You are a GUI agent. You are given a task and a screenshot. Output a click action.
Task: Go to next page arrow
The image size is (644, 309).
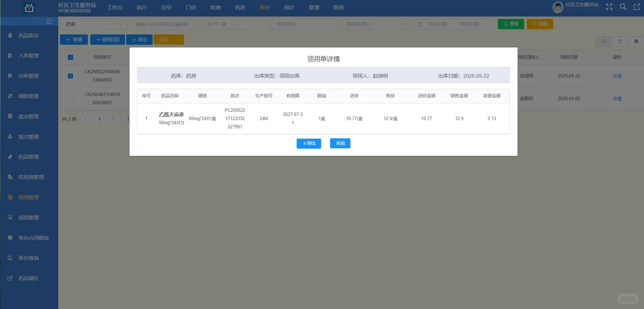pos(113,119)
